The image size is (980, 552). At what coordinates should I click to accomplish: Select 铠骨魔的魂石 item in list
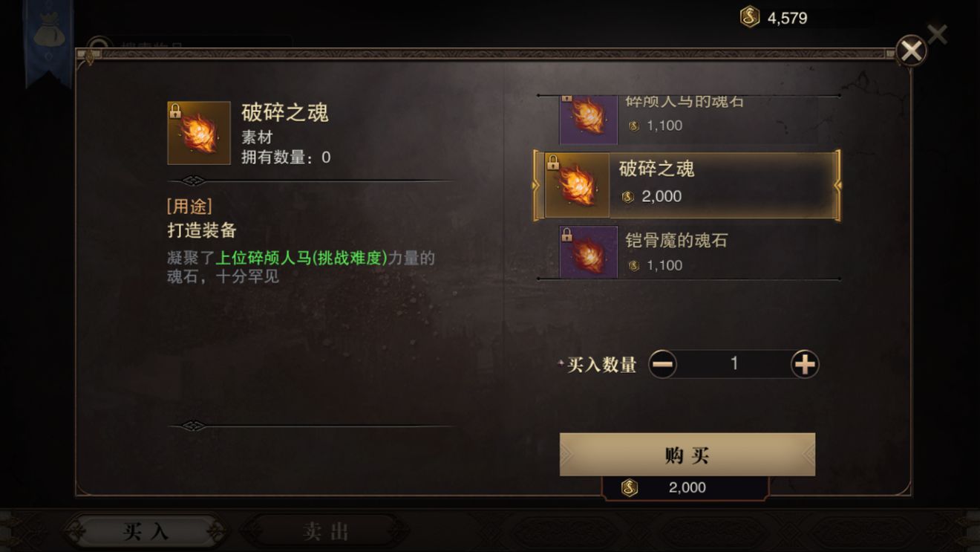[689, 253]
